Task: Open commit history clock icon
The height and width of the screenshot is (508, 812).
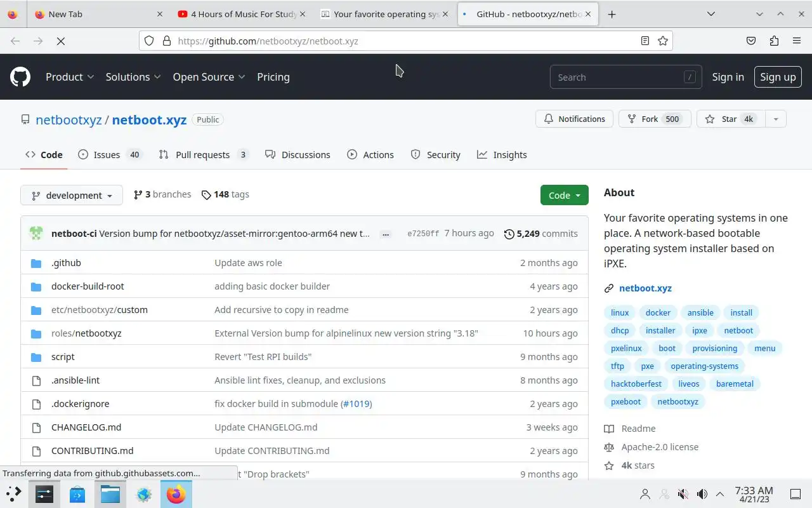Action: coord(509,234)
